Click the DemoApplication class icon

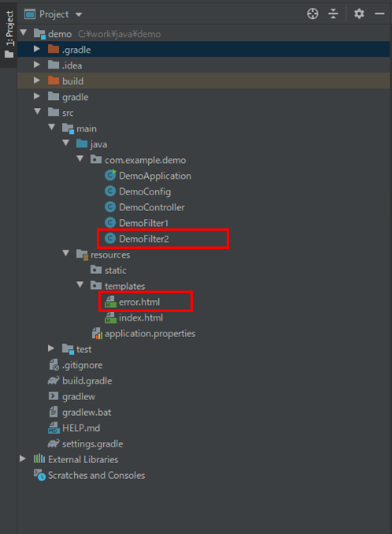tap(110, 176)
